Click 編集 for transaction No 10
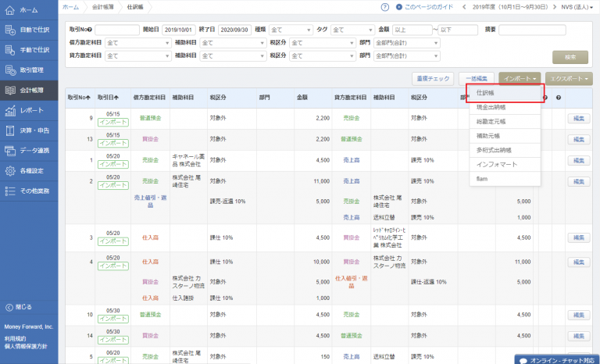 tap(579, 315)
